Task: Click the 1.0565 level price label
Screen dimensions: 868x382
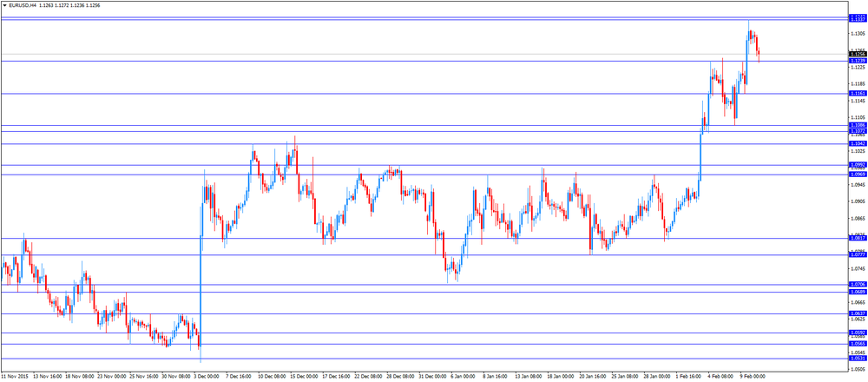Action: tap(858, 344)
